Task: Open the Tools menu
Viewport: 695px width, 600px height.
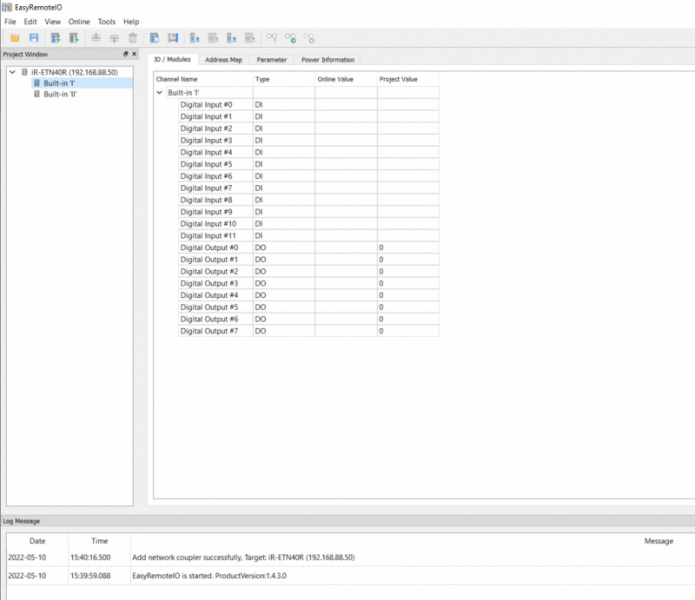Action: pos(106,21)
